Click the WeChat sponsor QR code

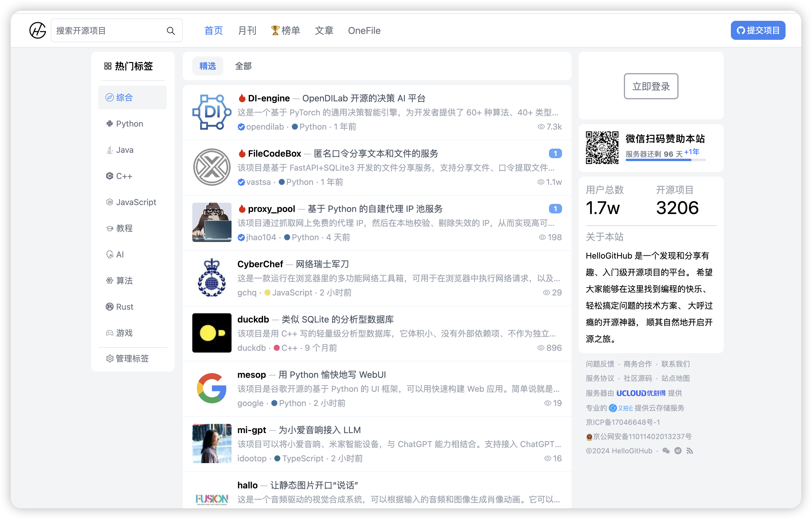[x=602, y=148]
